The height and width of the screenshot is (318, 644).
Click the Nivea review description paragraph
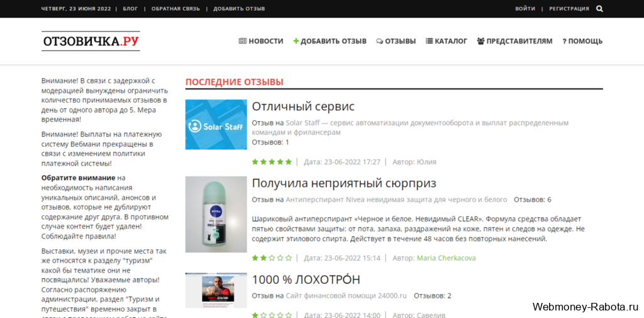[418, 229]
